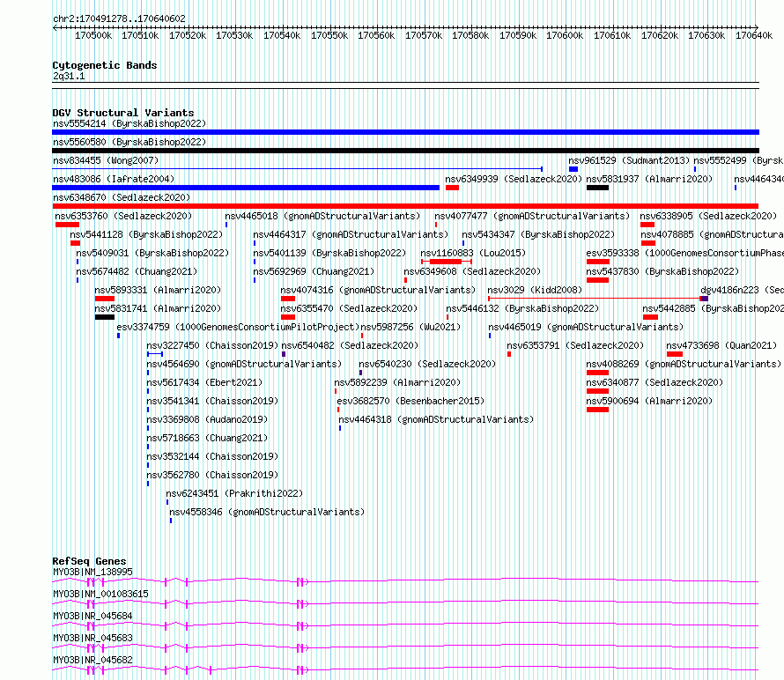Click the nsv483086 (Iafrate2004) blue bar
Screen dimensions: 784x680
coord(246,188)
